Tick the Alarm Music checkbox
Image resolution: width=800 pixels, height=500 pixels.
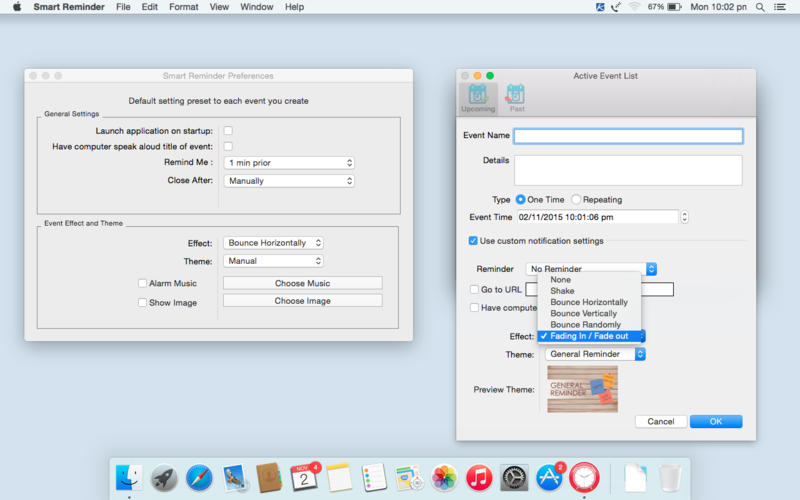pyautogui.click(x=143, y=283)
